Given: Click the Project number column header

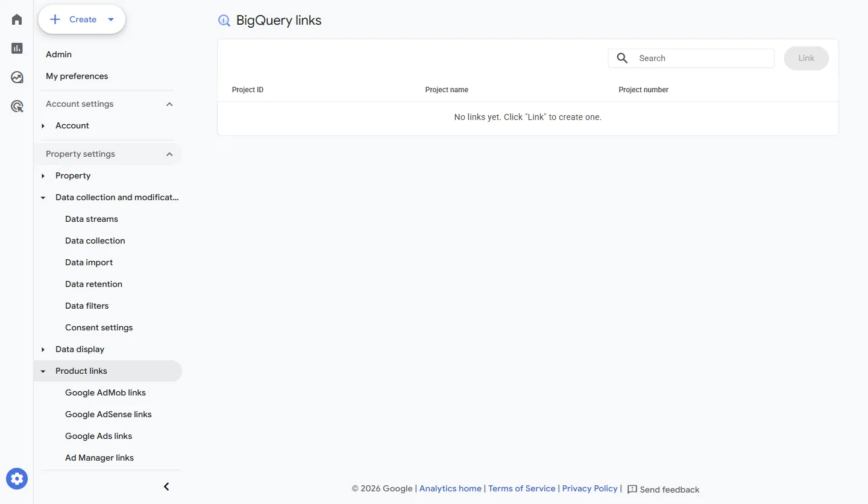Looking at the screenshot, I should (644, 90).
